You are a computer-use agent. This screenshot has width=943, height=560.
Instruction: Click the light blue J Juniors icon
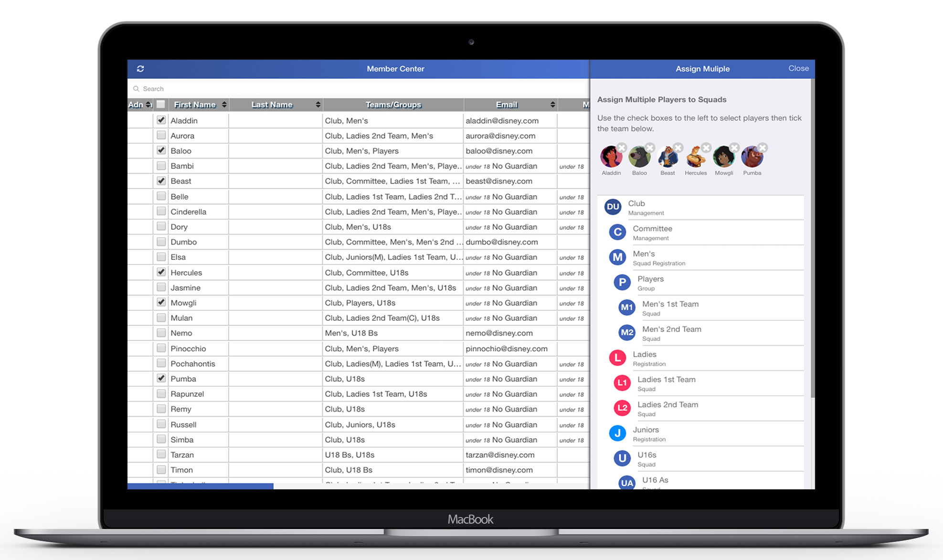tap(617, 433)
